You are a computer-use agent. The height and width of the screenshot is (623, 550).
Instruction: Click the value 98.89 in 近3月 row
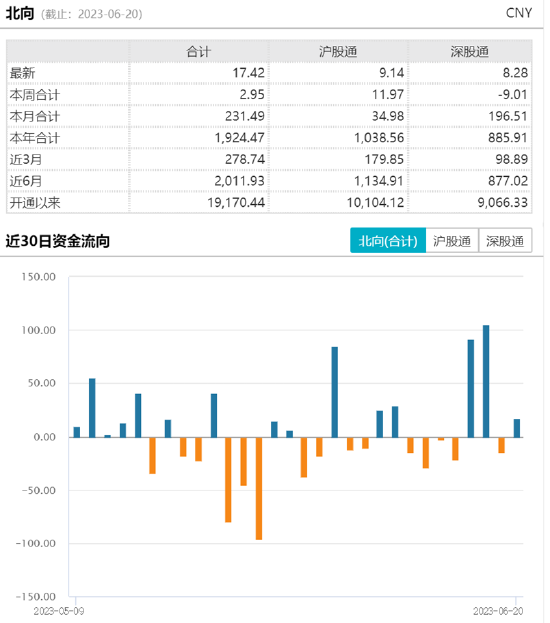point(511,159)
